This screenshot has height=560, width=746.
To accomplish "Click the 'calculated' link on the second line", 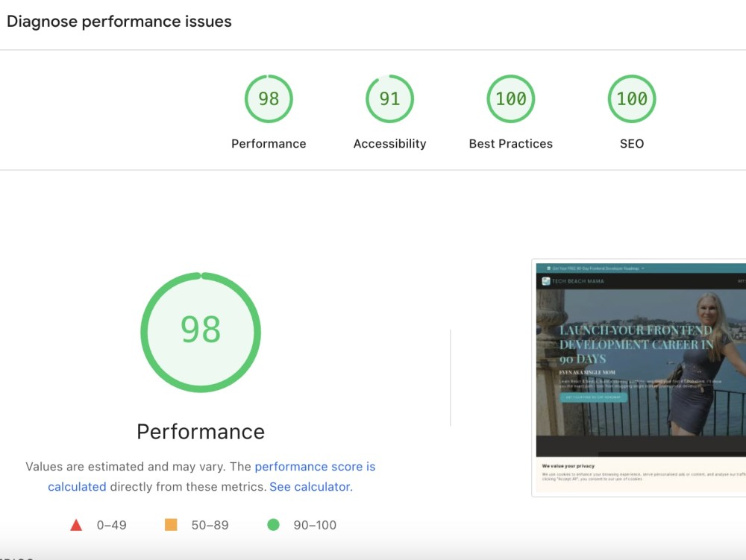I will (77, 487).
